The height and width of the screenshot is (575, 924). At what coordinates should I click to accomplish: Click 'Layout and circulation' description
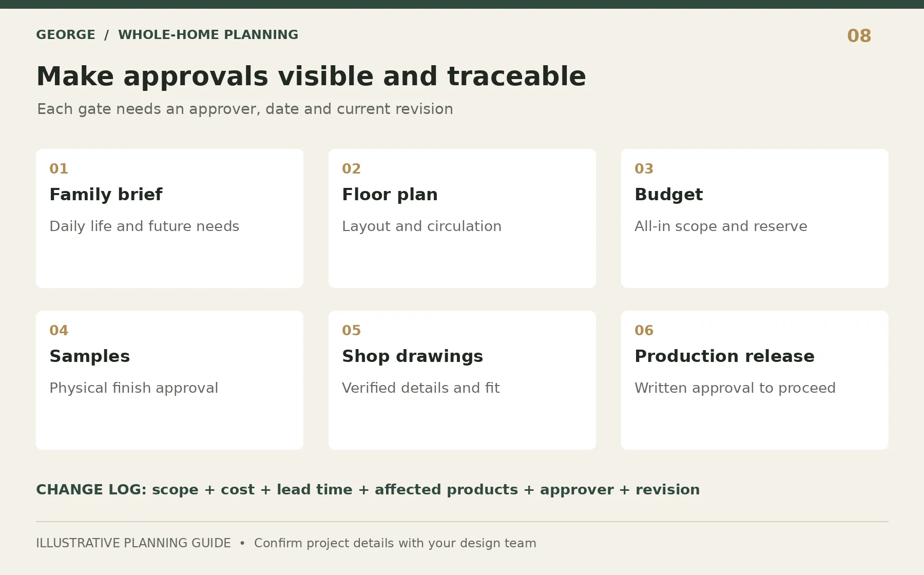tap(421, 226)
